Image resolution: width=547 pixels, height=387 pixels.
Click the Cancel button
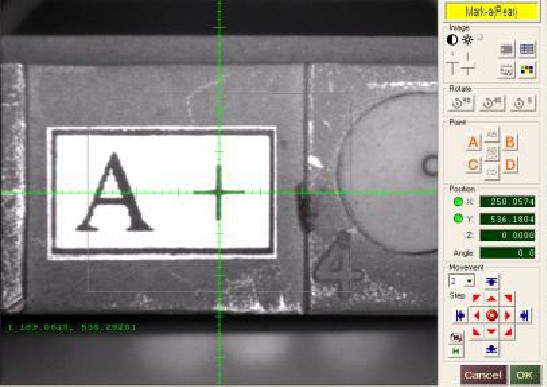(x=484, y=375)
